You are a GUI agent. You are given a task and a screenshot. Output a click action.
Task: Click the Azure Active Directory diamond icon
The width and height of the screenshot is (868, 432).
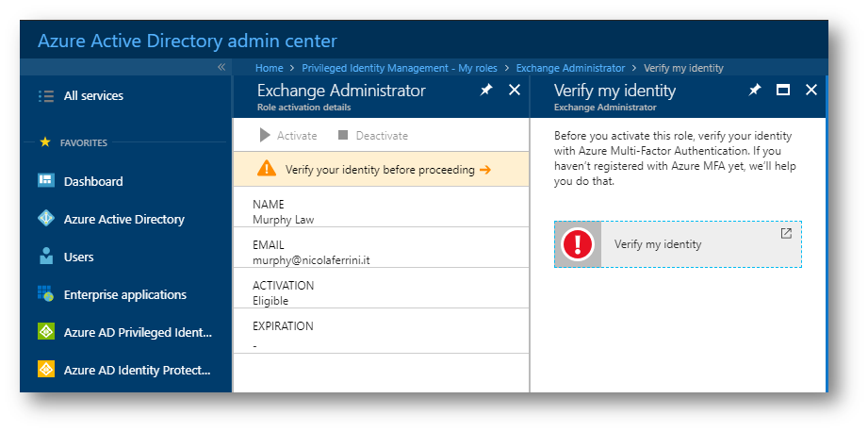(46, 218)
